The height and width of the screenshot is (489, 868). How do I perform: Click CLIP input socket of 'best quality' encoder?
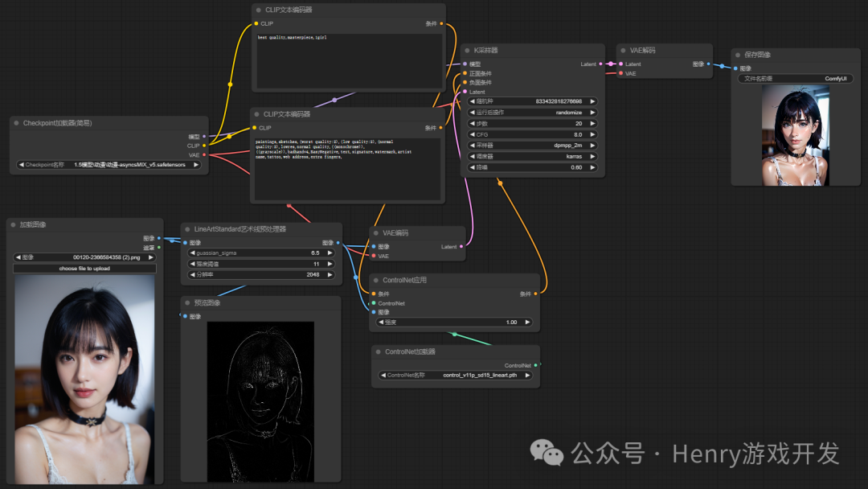click(x=256, y=23)
